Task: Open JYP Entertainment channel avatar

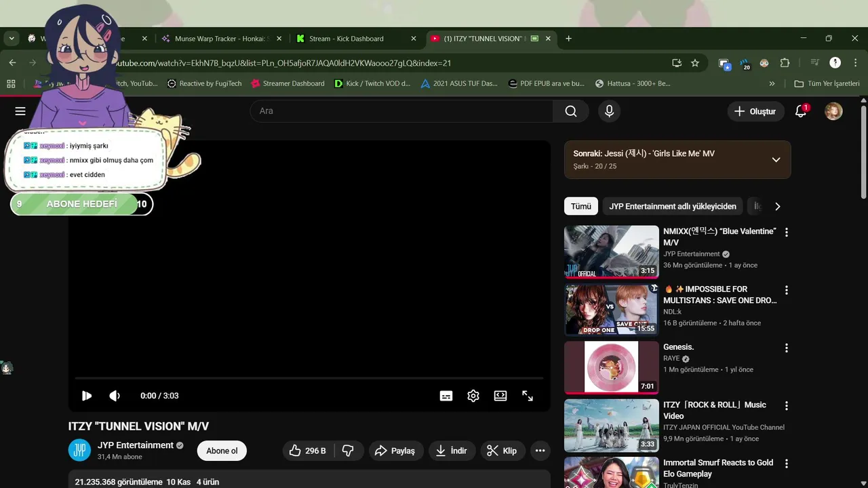Action: (79, 450)
